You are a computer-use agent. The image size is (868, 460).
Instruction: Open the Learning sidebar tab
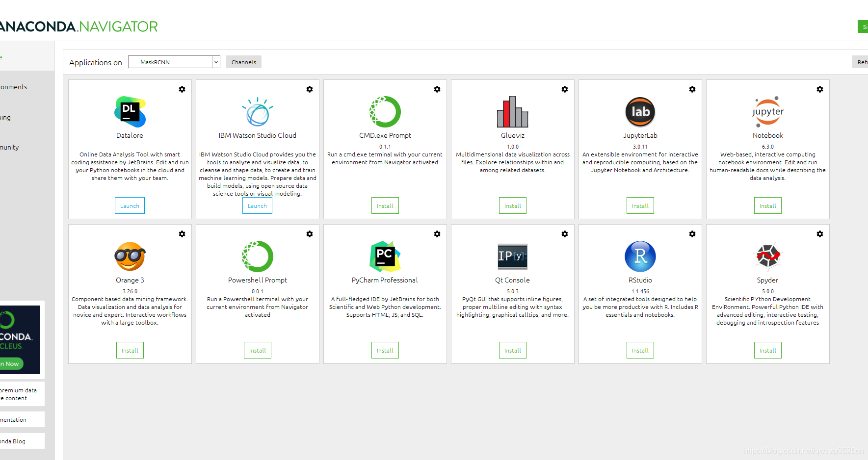27,117
